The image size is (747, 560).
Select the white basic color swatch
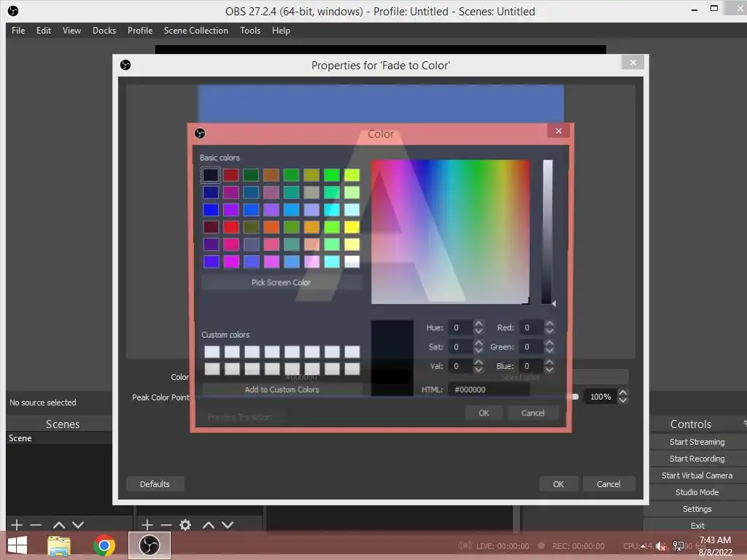tap(352, 262)
